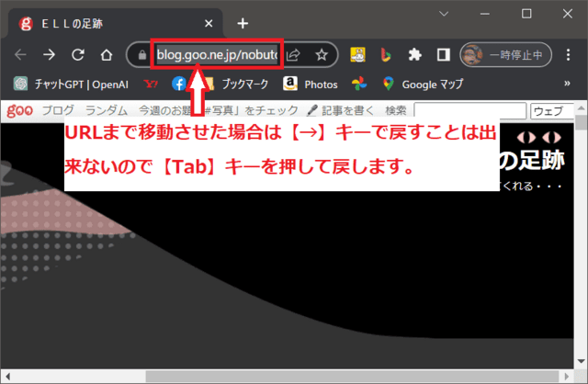
Task: Click the goo blog search input field
Action: coord(469,110)
